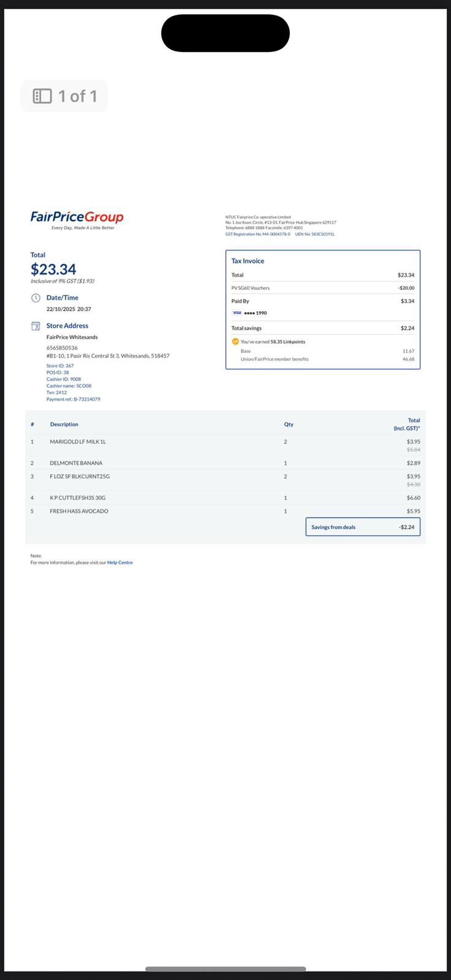The image size is (451, 980).
Task: Click 'Store ID: 367'
Action: 60,366
